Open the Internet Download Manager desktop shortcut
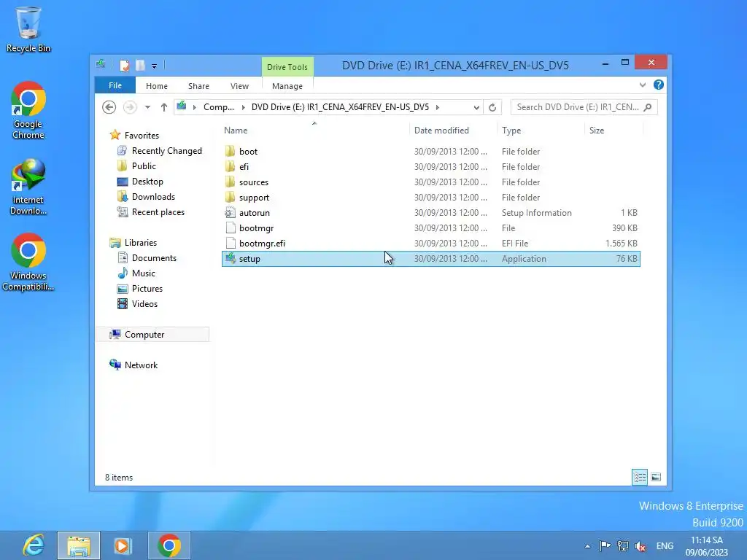 pyautogui.click(x=28, y=187)
